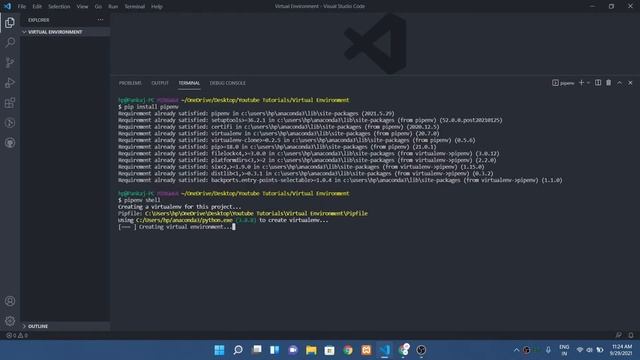640x360 pixels.
Task: Switch to the OUTPUT tab
Action: point(160,83)
